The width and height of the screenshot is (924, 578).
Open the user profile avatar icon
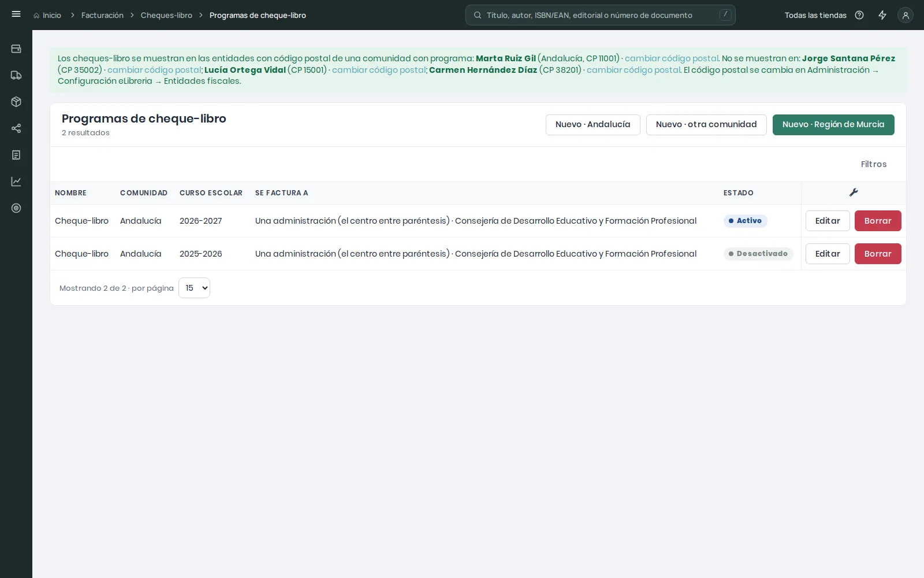click(906, 15)
